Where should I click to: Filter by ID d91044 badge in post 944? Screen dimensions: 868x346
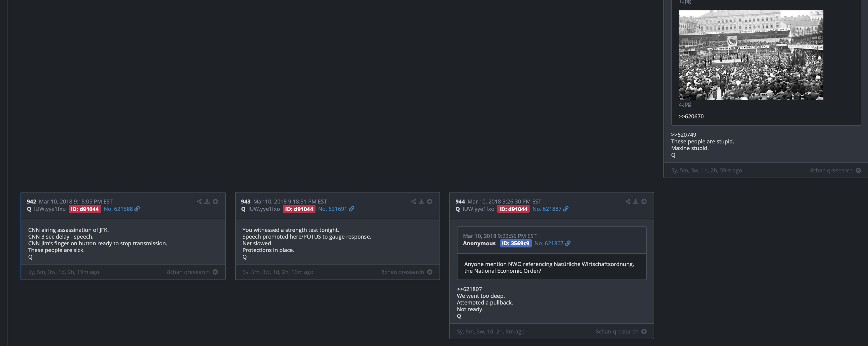[x=513, y=209]
